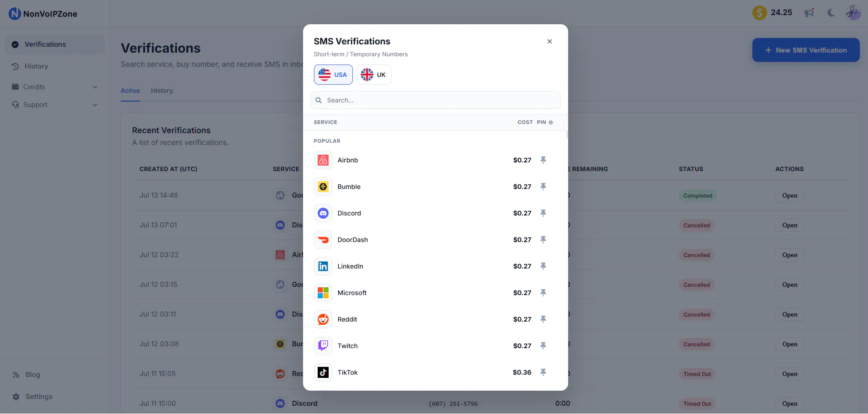Open the Jul 12 03:08 verification
Viewport: 868px width, 414px height.
tap(789, 344)
